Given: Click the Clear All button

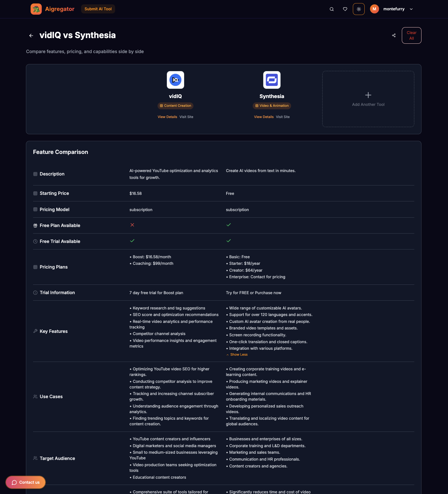Looking at the screenshot, I should (x=411, y=36).
